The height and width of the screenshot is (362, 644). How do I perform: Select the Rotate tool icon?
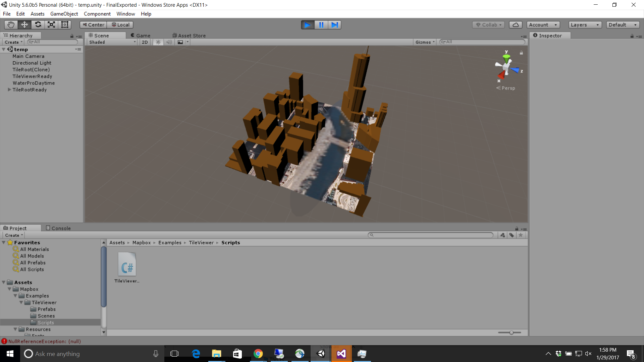pos(38,24)
